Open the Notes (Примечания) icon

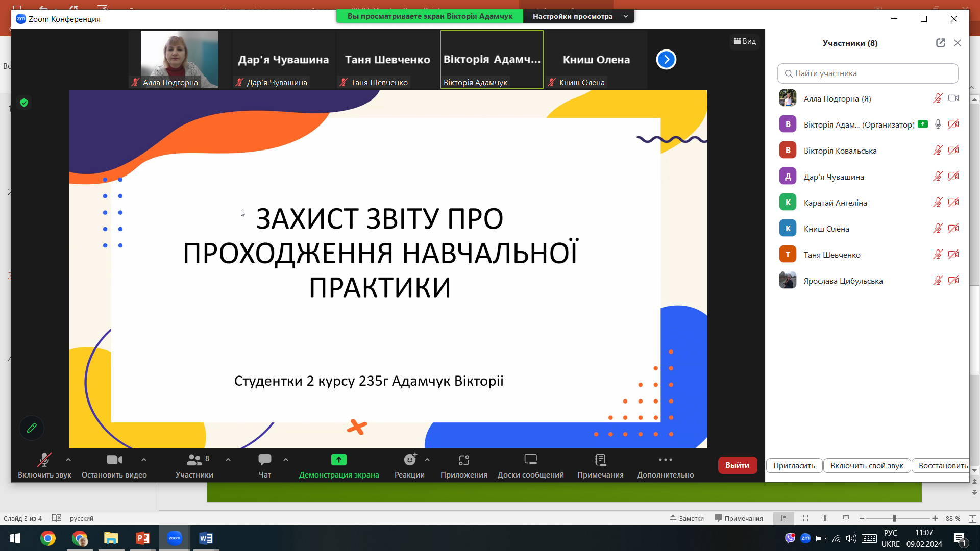tap(600, 460)
